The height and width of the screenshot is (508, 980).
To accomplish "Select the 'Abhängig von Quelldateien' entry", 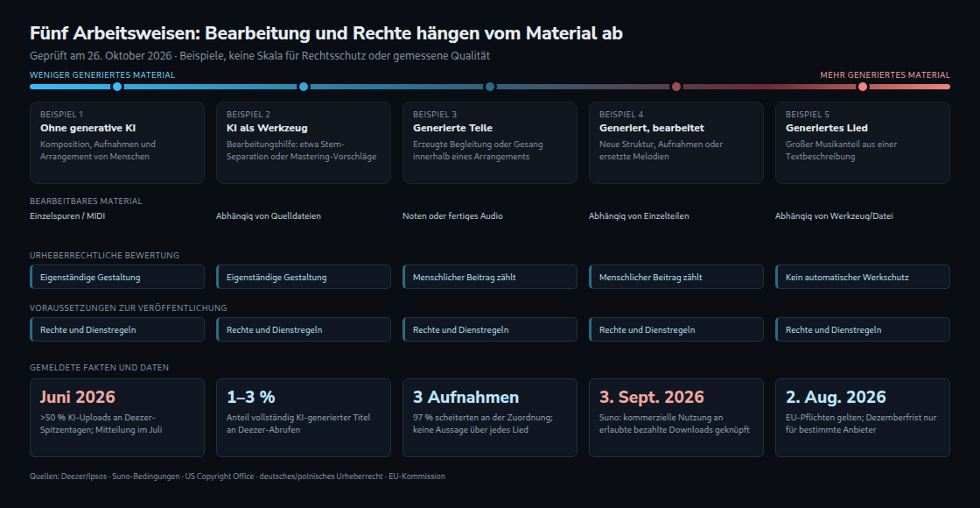I will point(269,216).
